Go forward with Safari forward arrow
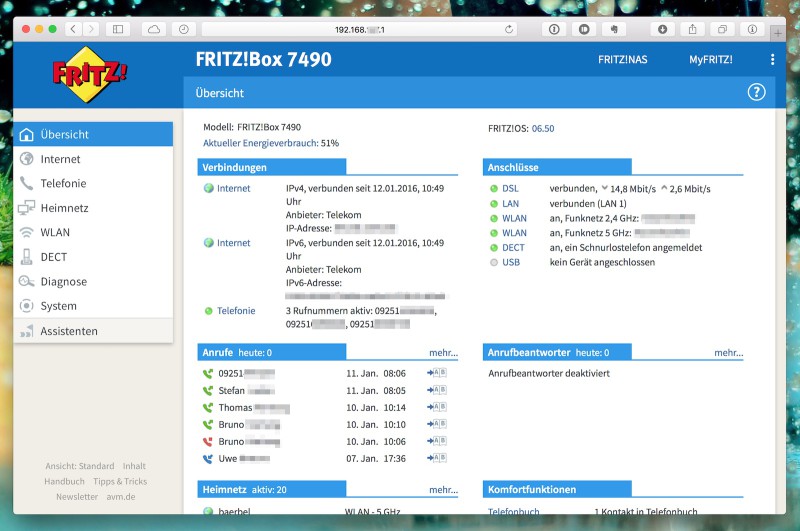This screenshot has height=531, width=800. (x=91, y=30)
